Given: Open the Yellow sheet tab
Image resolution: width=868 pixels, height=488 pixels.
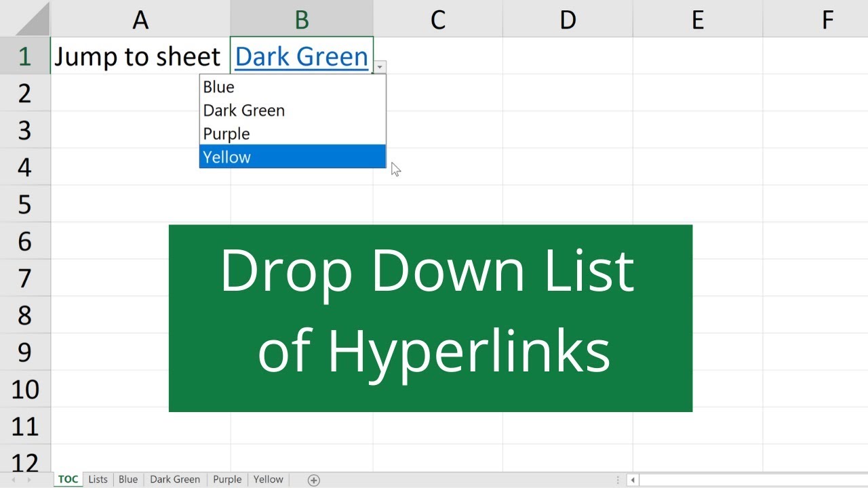Looking at the screenshot, I should [269, 479].
